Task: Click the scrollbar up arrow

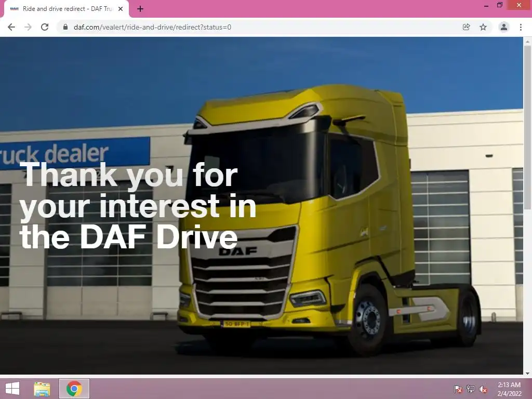Action: pos(527,41)
